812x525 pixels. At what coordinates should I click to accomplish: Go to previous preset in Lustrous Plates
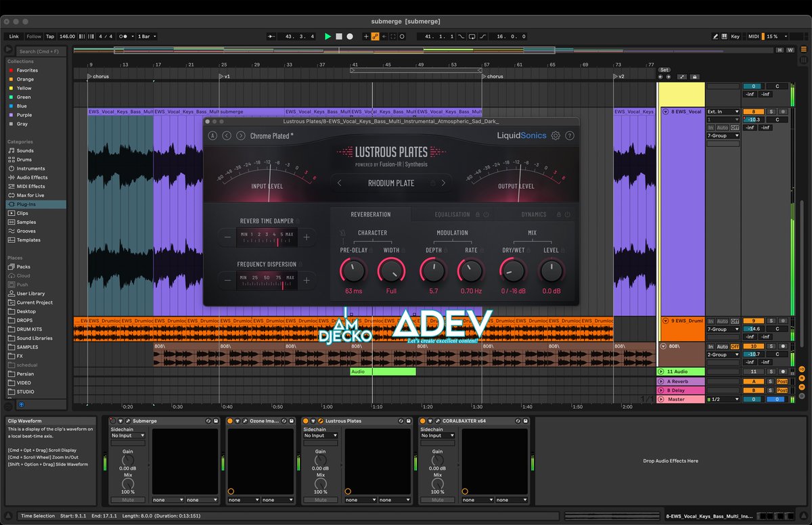click(227, 135)
